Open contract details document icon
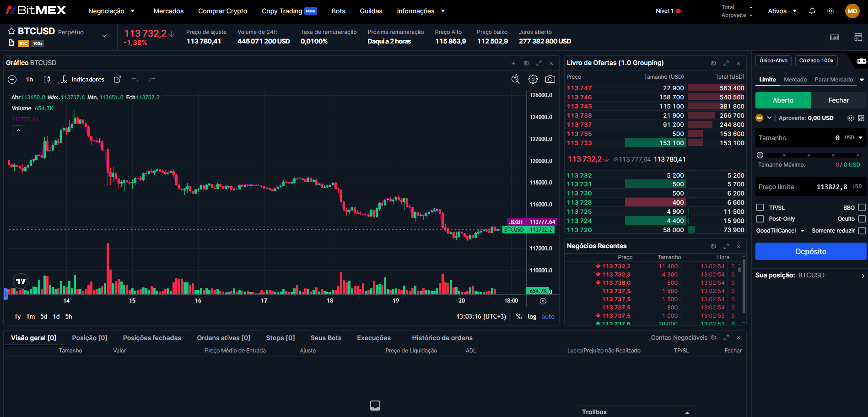Screen dimensions: 868x417 tap(11, 43)
